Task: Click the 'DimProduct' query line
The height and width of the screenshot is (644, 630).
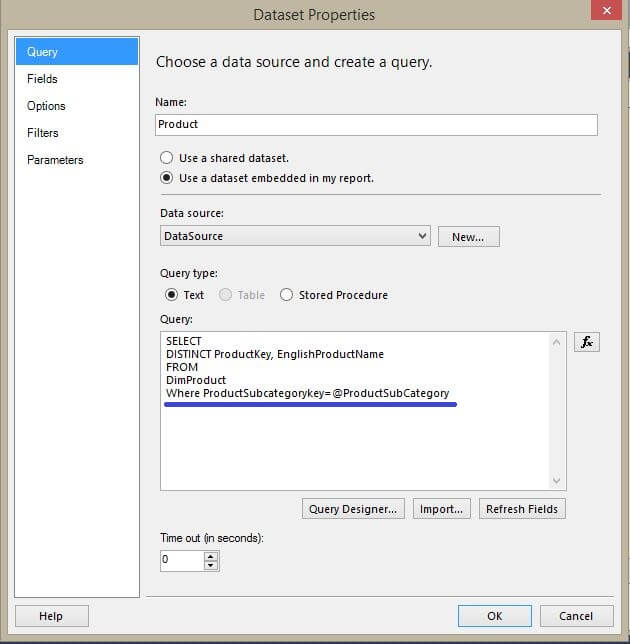Action: click(x=196, y=380)
